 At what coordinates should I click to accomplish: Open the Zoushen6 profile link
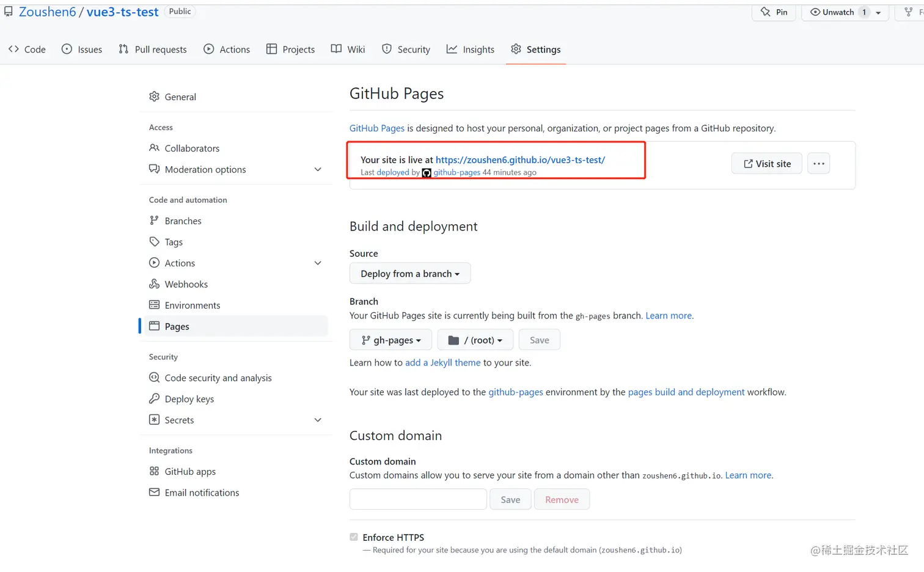coord(48,12)
